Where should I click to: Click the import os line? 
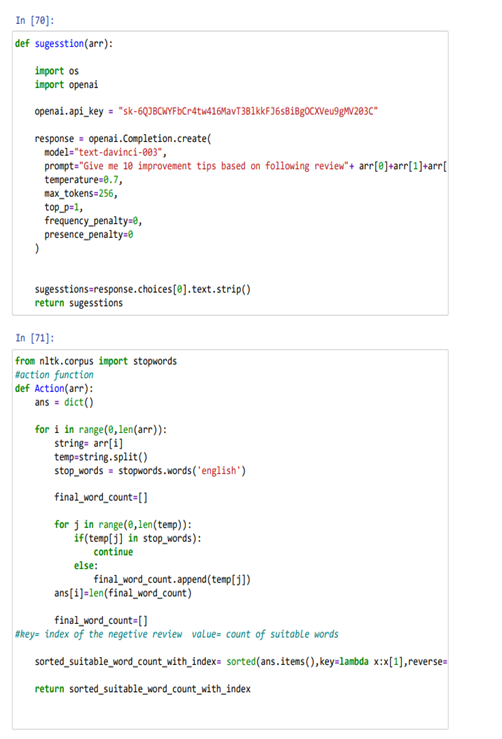coord(57,71)
